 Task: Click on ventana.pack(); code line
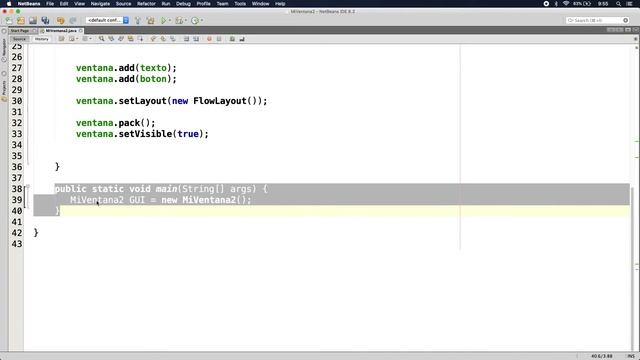click(116, 123)
